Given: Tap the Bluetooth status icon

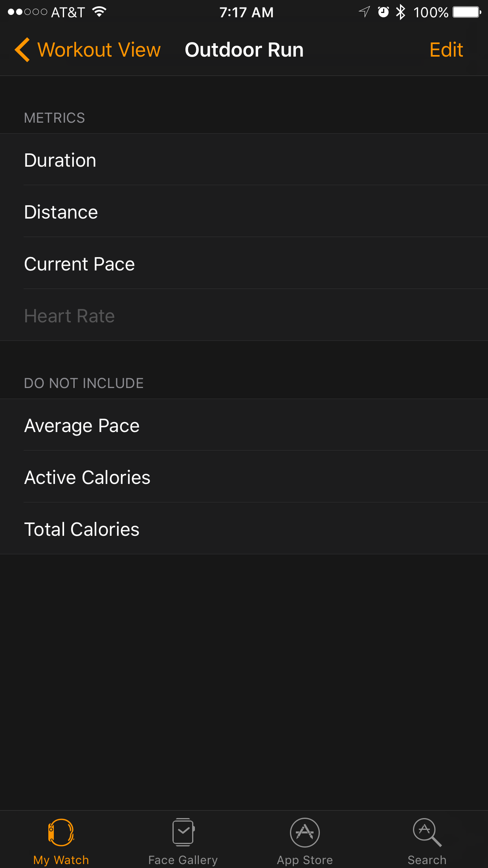Looking at the screenshot, I should click(400, 12).
